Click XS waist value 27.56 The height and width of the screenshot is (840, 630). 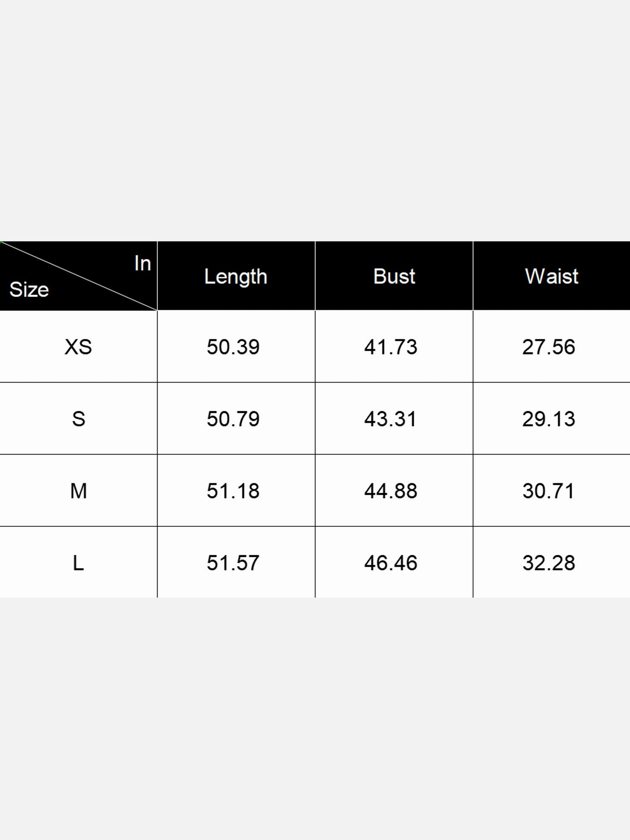click(549, 347)
